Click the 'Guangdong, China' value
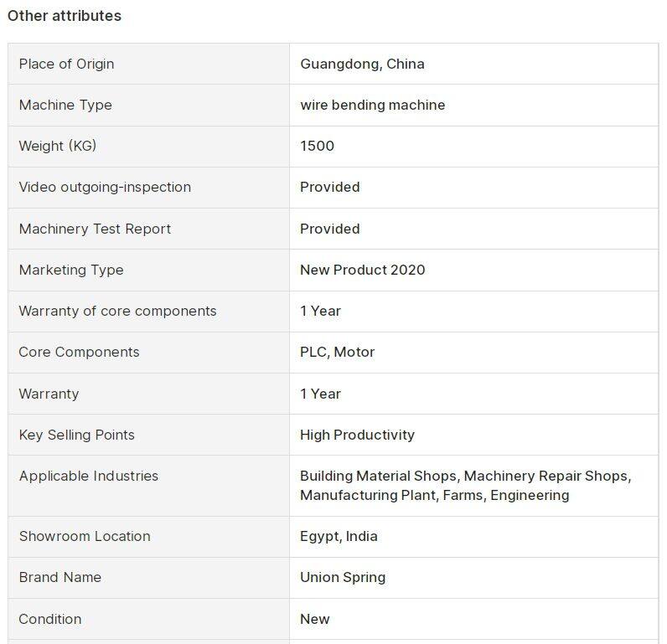The height and width of the screenshot is (644, 667). pos(362,64)
